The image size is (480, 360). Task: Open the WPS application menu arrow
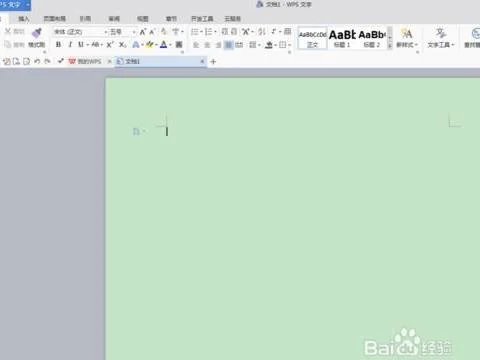(x=28, y=5)
